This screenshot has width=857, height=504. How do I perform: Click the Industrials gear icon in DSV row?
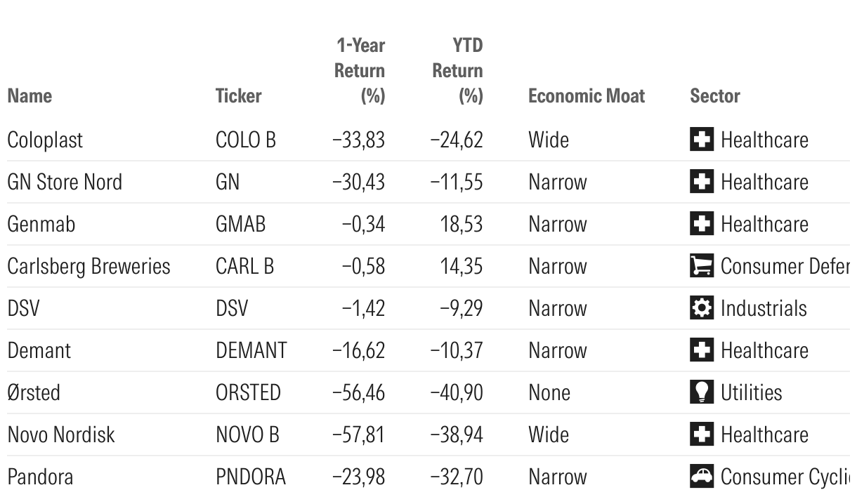pyautogui.click(x=701, y=308)
